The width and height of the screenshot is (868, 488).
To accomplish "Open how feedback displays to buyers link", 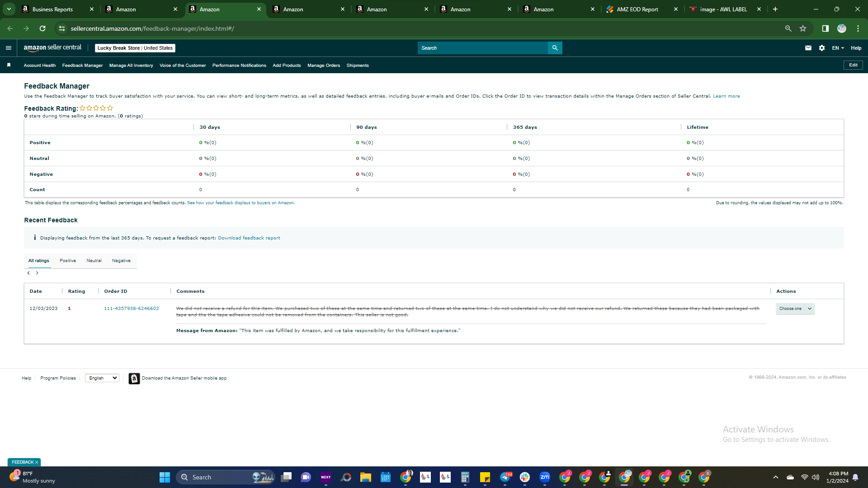I will coord(241,203).
